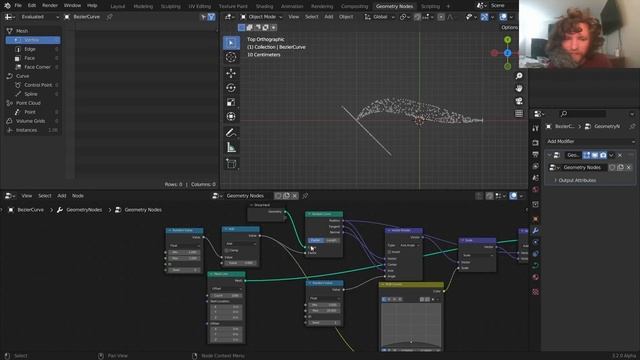Toggle modifier viewport display button

point(595,155)
